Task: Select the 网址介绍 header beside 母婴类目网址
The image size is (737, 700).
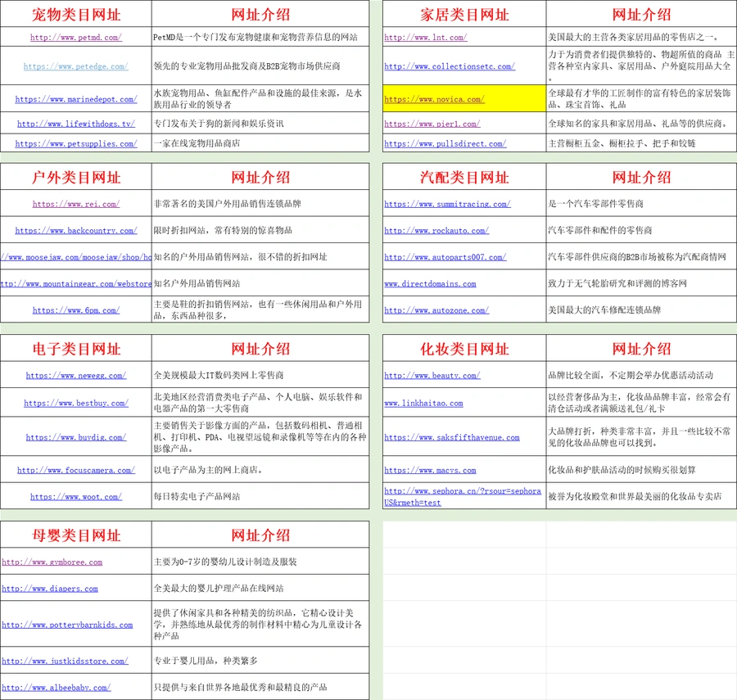Action: 260,535
